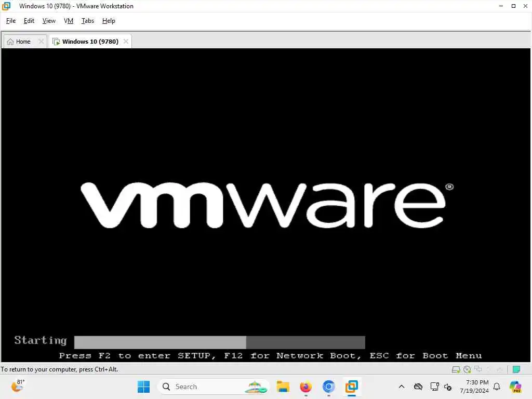Screen dimensions: 532x399
Task: Click the dimmed USB controller status icon
Action: point(499,369)
